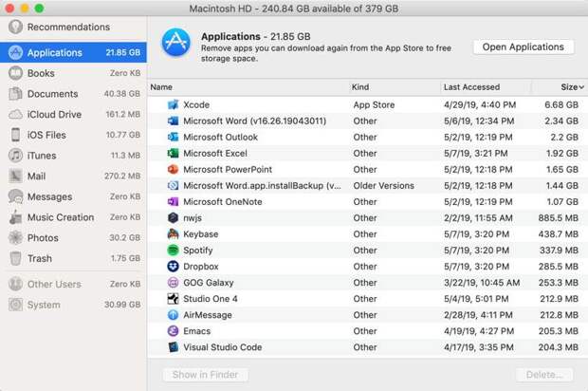Click the Dropbox app icon
Image resolution: width=588 pixels, height=391 pixels.
tap(173, 266)
